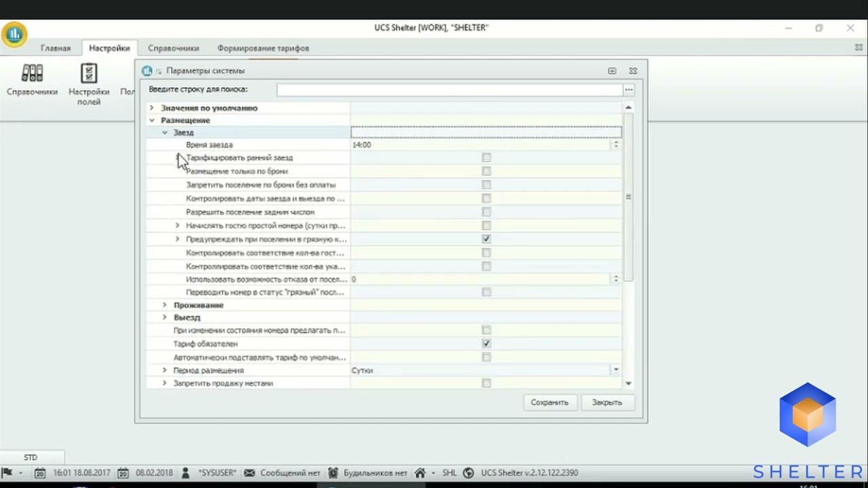868x488 pixels.
Task: Select Контролировать соответствие кол-ва гост… row
Action: click(384, 252)
